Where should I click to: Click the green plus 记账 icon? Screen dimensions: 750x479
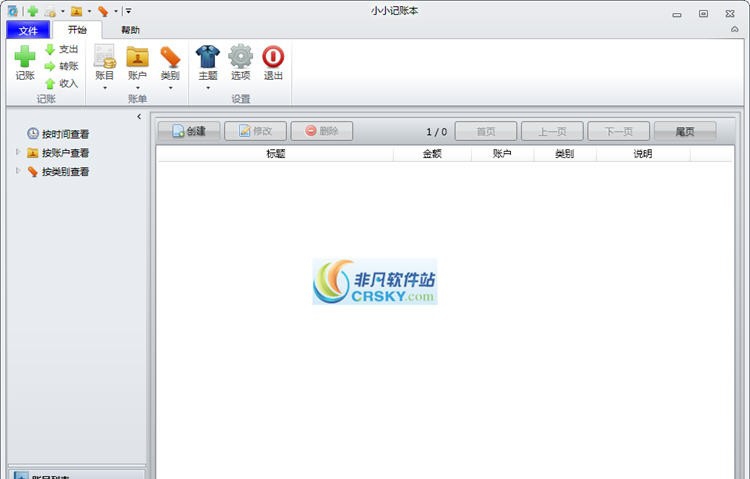(x=25, y=58)
